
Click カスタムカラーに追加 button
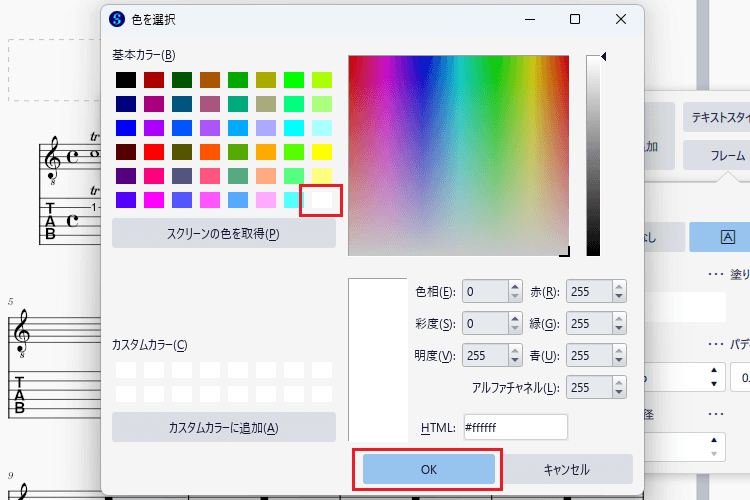click(x=223, y=427)
